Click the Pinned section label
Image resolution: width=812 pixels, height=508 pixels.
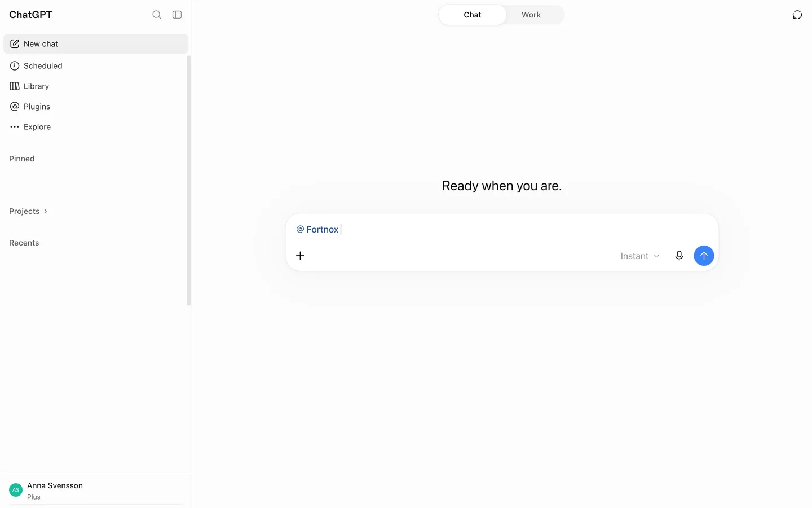[x=22, y=159]
